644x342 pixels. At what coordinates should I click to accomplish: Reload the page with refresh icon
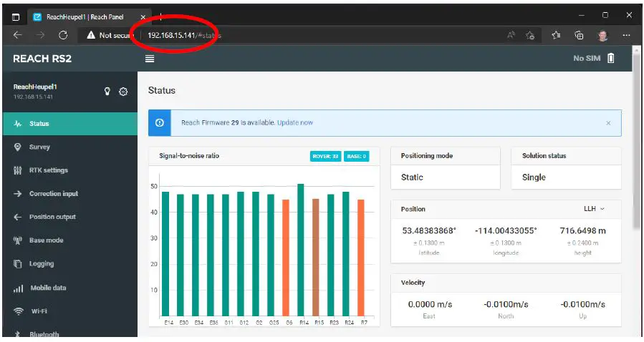pyautogui.click(x=63, y=35)
